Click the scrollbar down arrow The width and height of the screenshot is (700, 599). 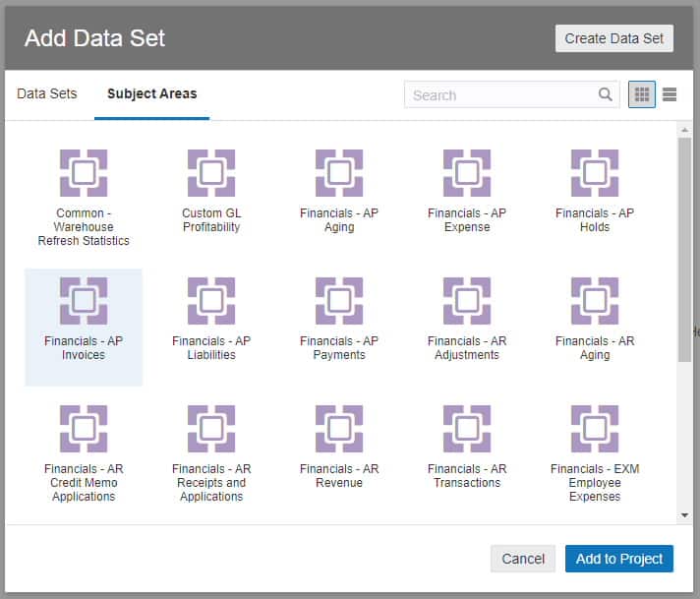pyautogui.click(x=685, y=515)
